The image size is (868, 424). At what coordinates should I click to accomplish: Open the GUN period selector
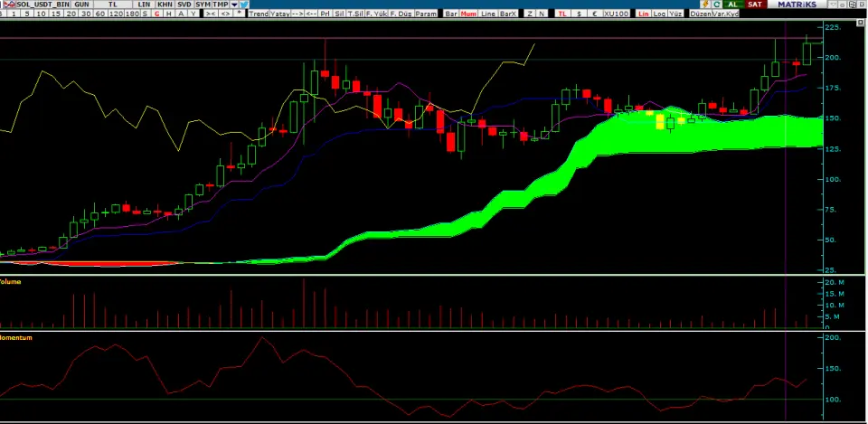(81, 5)
